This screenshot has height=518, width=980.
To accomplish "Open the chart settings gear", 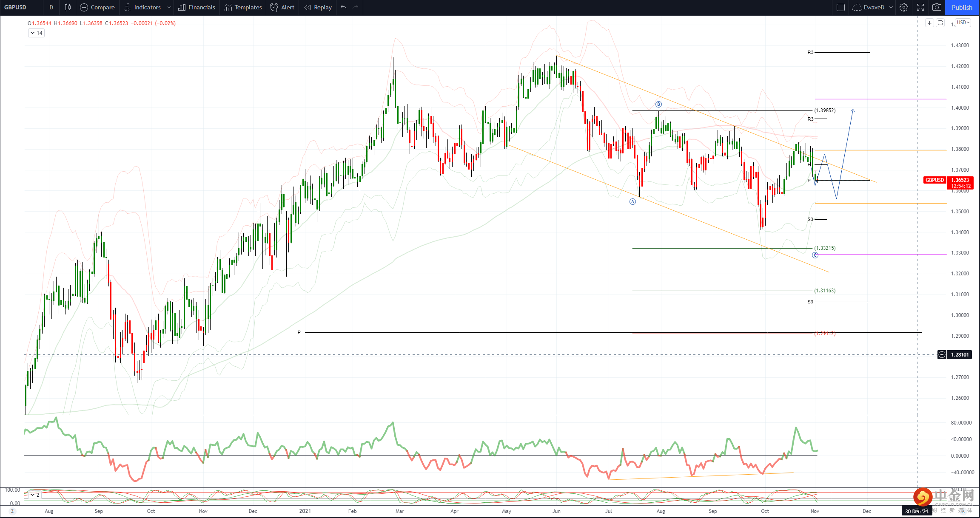I will [x=904, y=7].
